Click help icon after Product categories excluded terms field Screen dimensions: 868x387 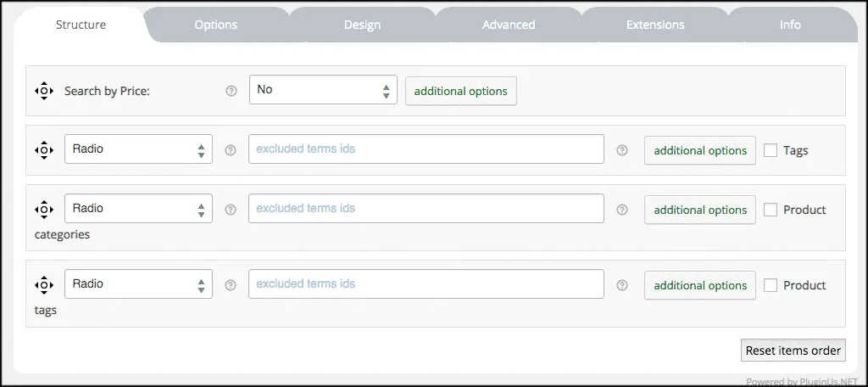tap(622, 210)
